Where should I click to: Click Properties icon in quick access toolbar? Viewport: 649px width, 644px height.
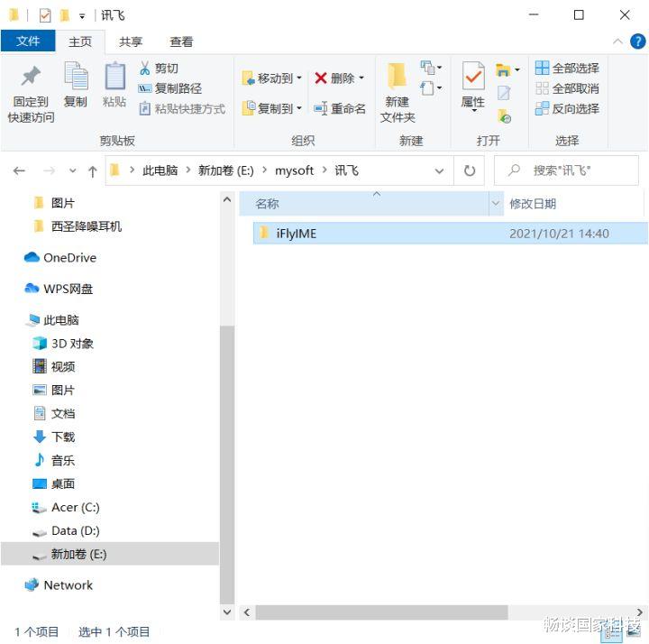tap(45, 15)
